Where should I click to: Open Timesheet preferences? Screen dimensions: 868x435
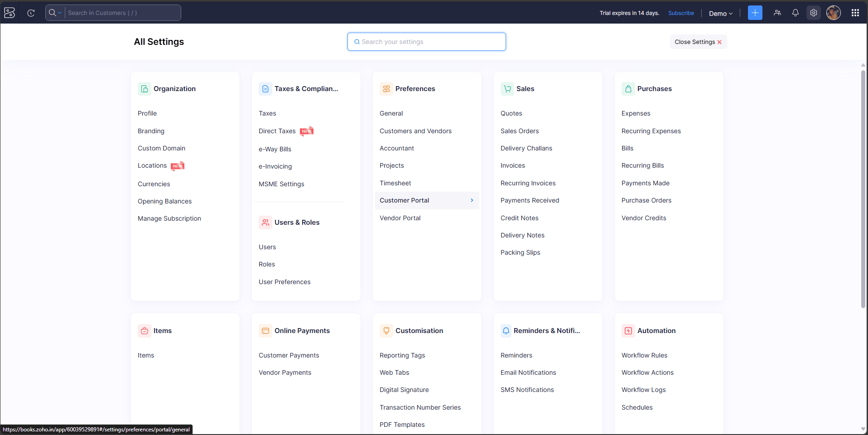coord(395,183)
